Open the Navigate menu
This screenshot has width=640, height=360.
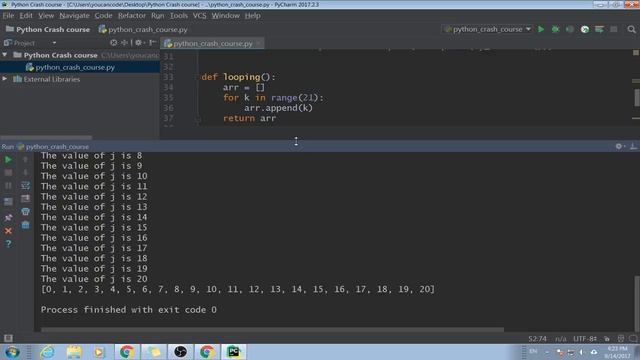(74, 16)
